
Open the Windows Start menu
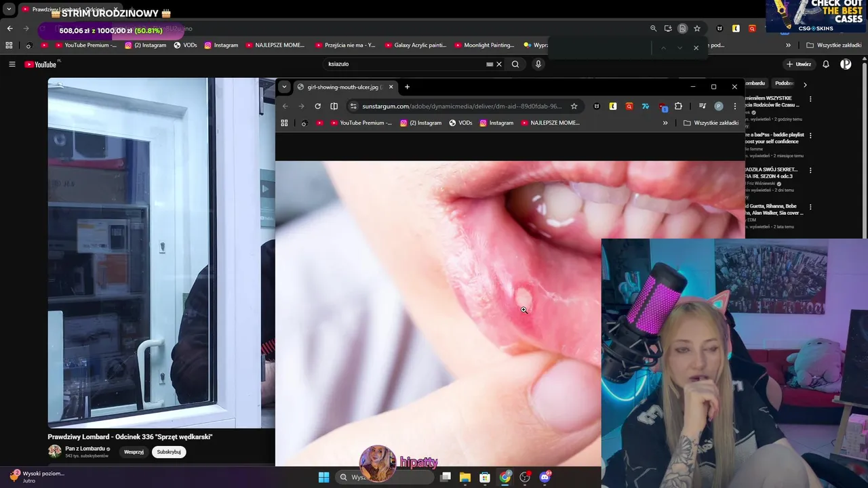click(x=323, y=477)
